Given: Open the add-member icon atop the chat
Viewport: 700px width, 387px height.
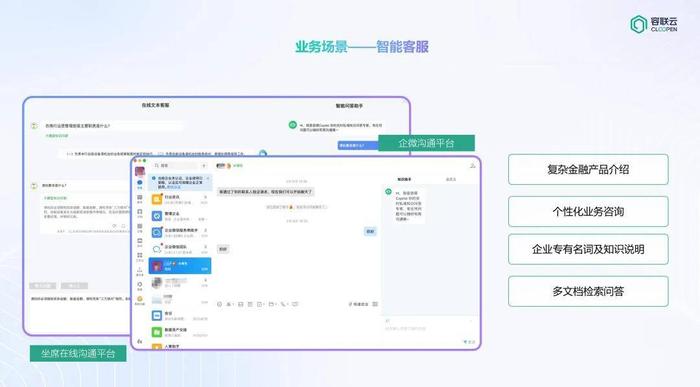Looking at the screenshot, I should (x=472, y=166).
